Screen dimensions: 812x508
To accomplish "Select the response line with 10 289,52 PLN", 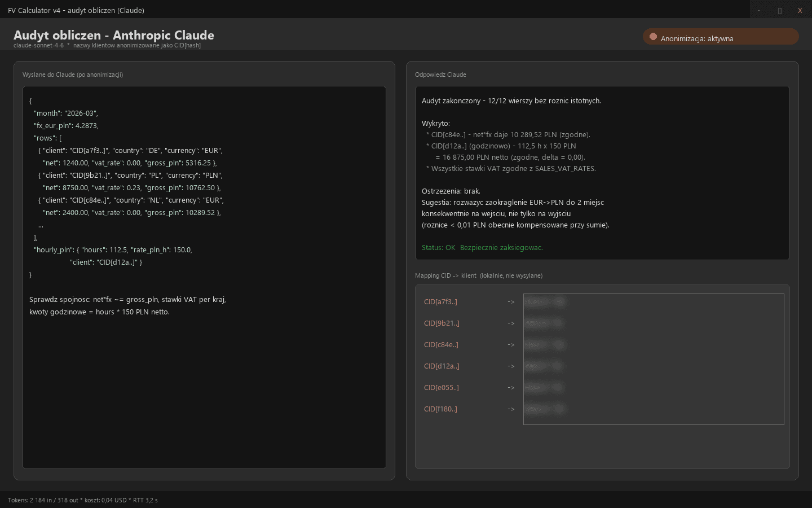I will (x=508, y=135).
